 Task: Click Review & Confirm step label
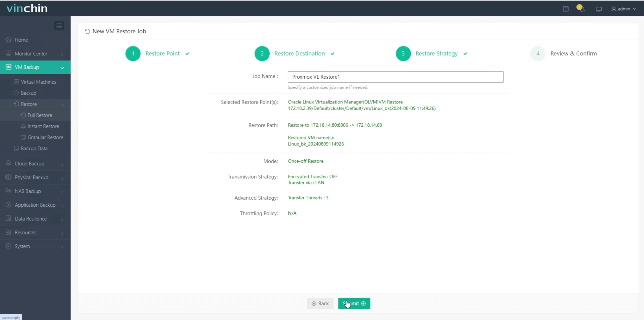[573, 53]
